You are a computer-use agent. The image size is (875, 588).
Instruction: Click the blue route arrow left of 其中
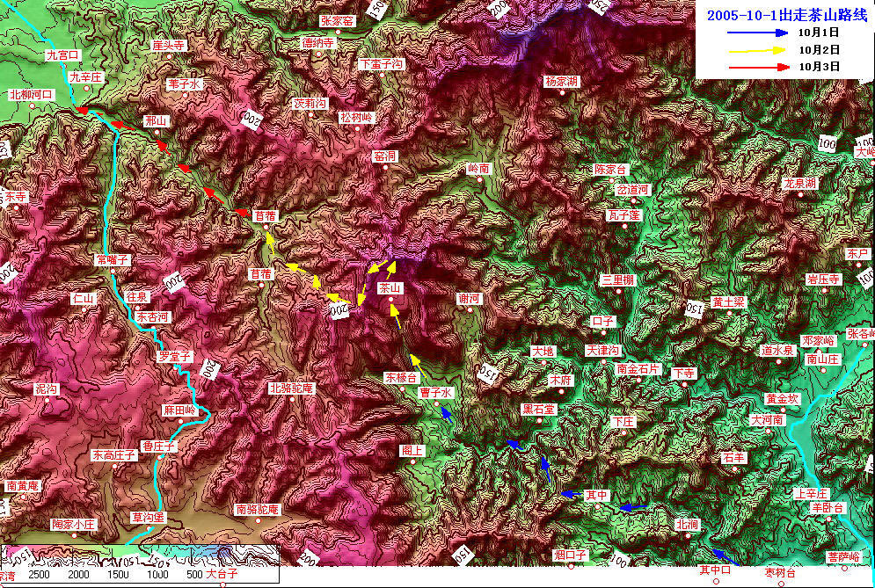click(x=570, y=495)
